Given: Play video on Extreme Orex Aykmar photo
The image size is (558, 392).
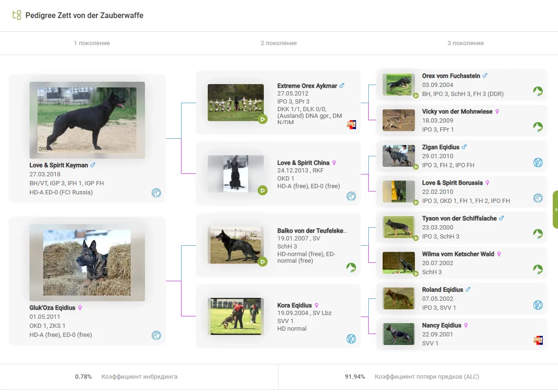Looking at the screenshot, I should (x=262, y=119).
